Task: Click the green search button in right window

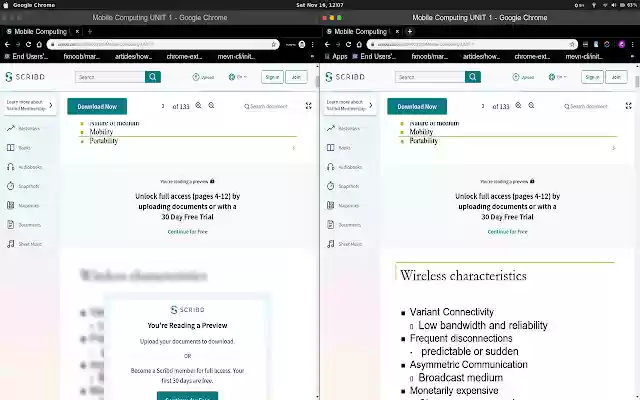Action: pos(473,77)
